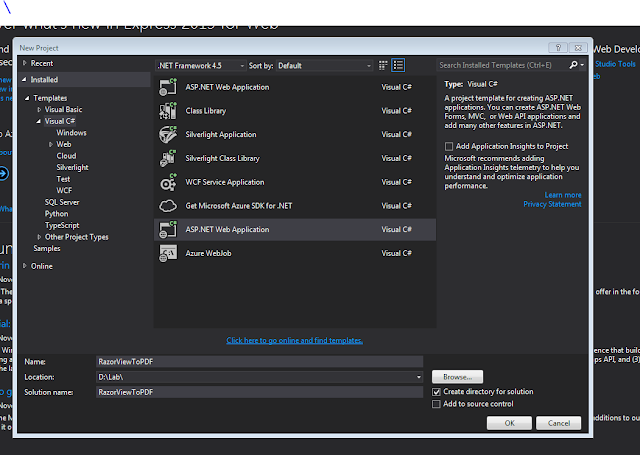Select Python in the tree

(56, 214)
